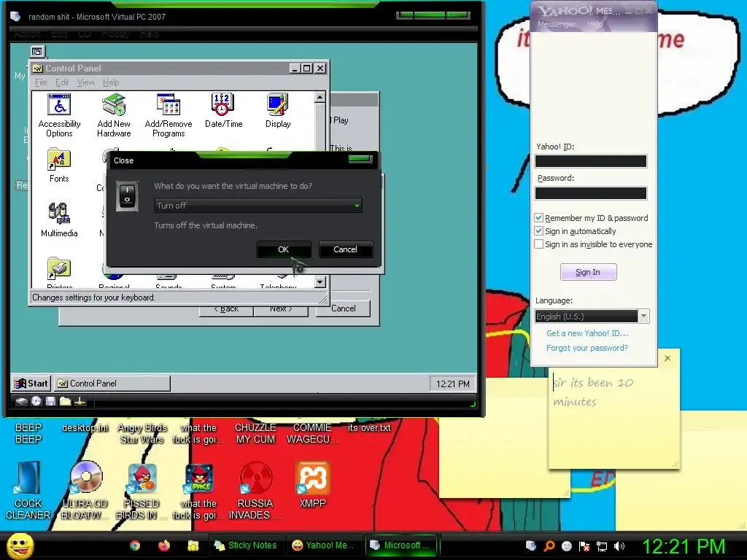The image size is (747, 560).
Task: Select the 'its over.txt' desktop file
Action: 369,427
